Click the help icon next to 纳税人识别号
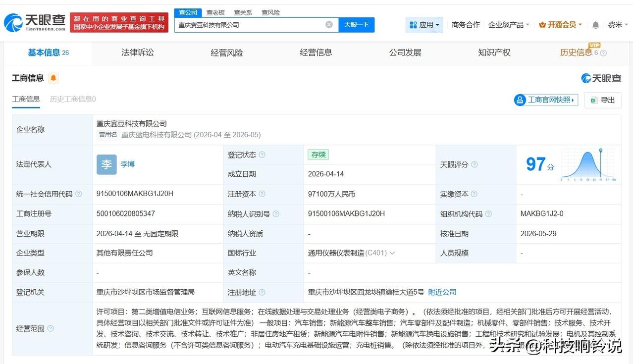The image size is (633, 364). (x=276, y=214)
